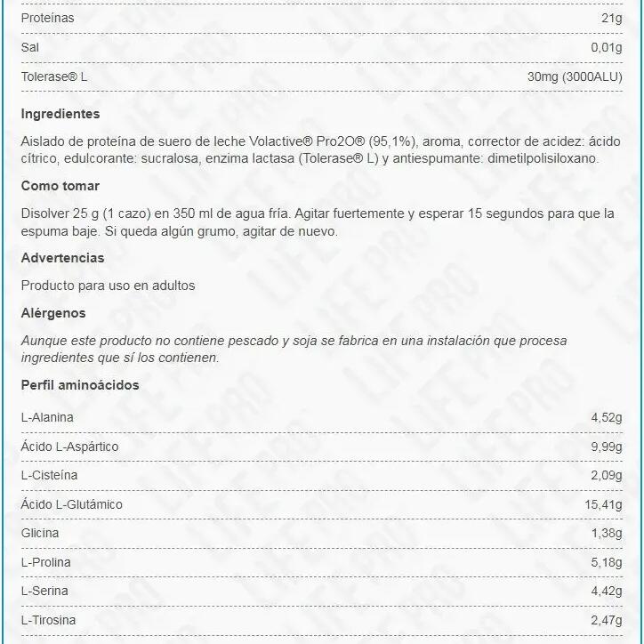
Task: Click the Sal row label
Action: pos(30,47)
